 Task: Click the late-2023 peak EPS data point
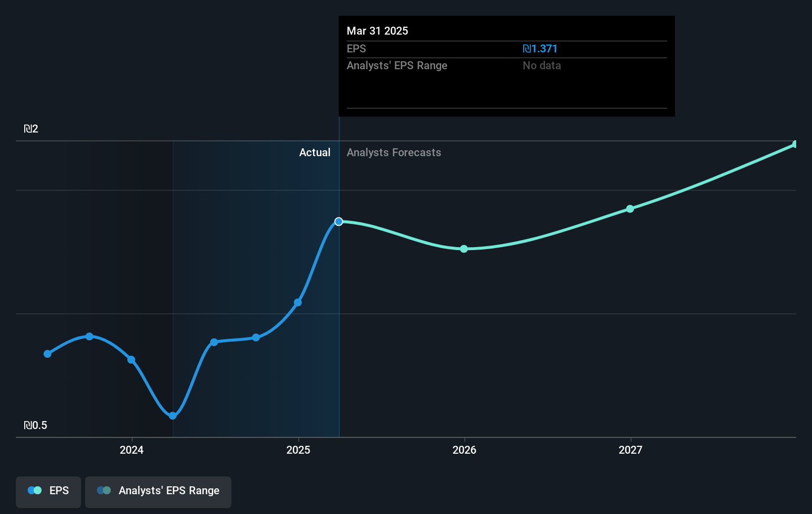90,337
